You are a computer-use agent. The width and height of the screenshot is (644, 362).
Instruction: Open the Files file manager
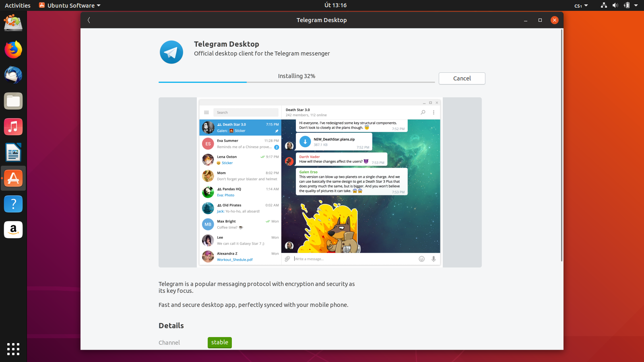pos(13,101)
